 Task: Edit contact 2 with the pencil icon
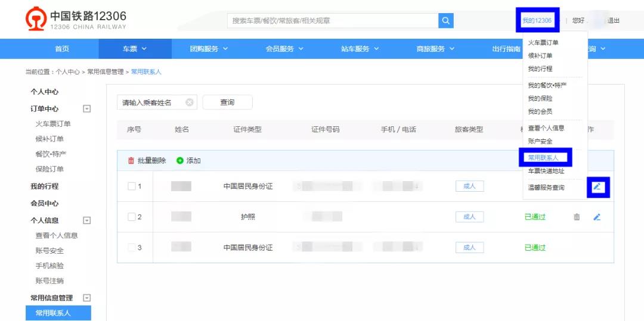tap(597, 217)
